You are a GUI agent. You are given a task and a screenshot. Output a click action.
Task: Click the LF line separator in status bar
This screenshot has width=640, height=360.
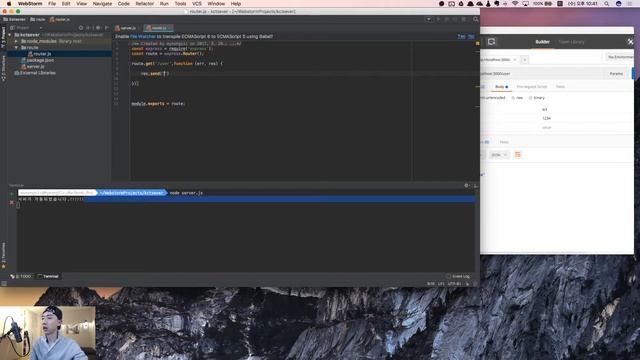pos(441,284)
